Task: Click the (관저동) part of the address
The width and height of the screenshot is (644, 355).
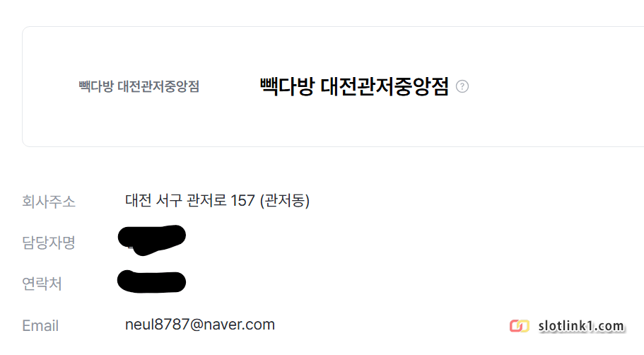Action: (x=285, y=201)
